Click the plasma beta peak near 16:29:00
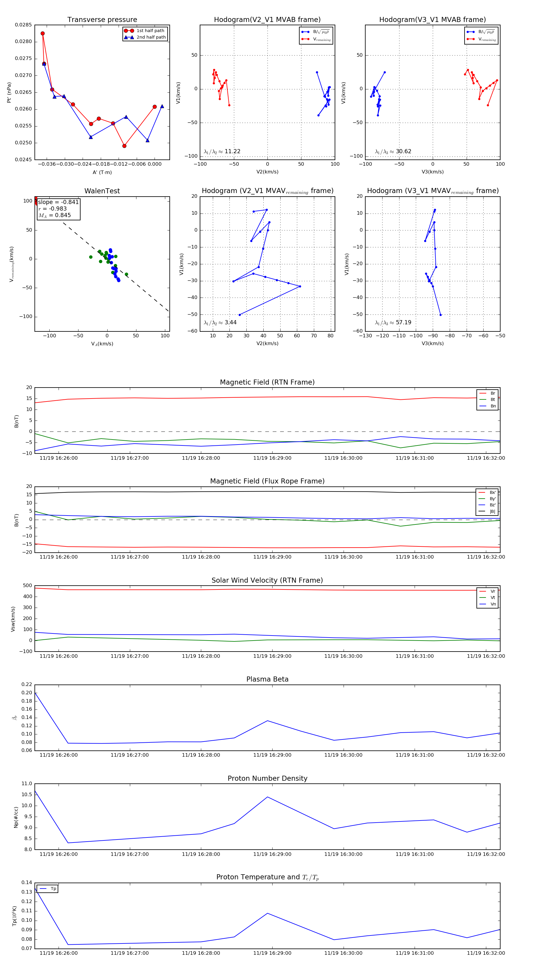The image size is (535, 980). tap(267, 720)
